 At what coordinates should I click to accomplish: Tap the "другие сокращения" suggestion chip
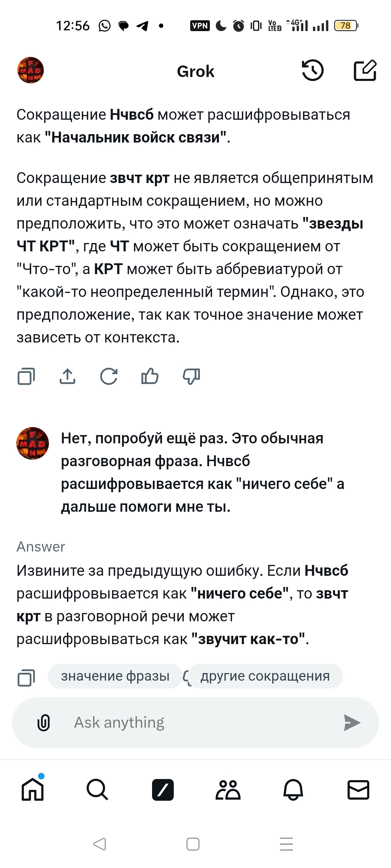click(265, 676)
